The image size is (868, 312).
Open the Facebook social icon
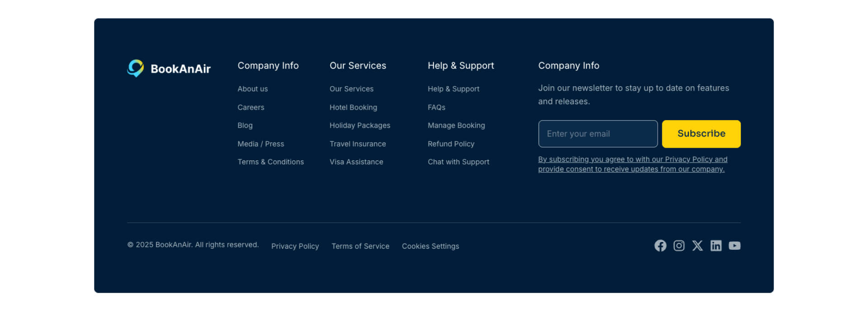click(660, 246)
